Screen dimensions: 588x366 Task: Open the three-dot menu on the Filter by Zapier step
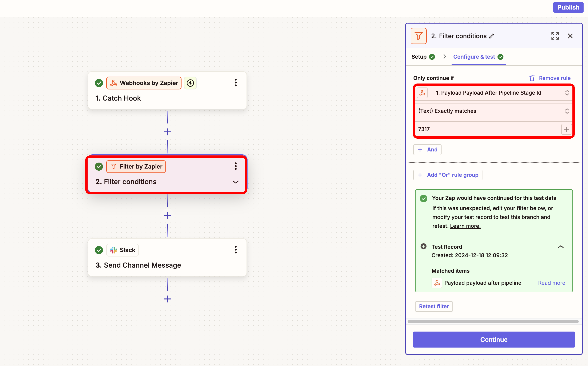point(235,166)
